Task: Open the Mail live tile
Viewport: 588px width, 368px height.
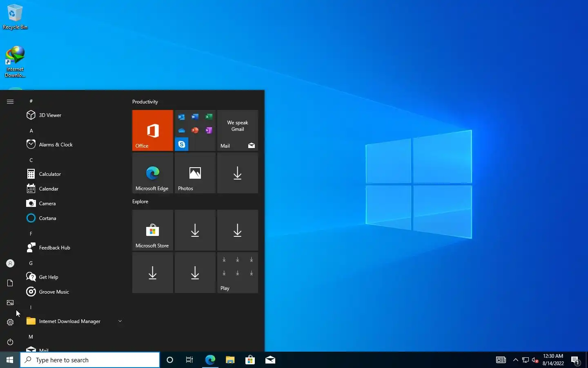Action: click(238, 130)
